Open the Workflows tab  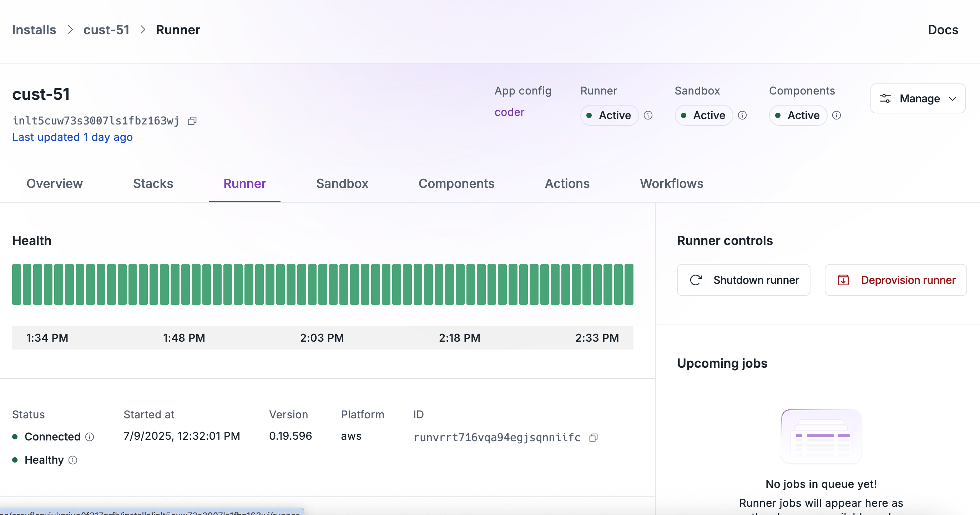(x=671, y=184)
